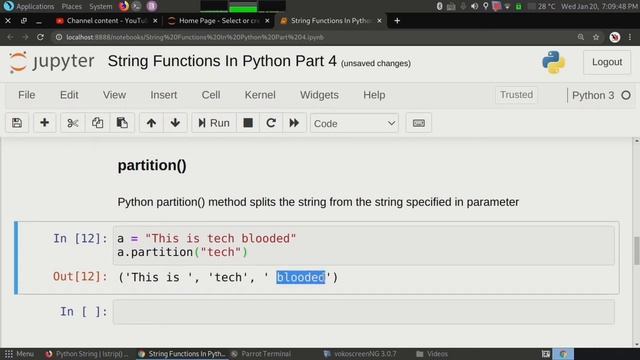640x360 pixels.
Task: Open the View menu
Action: pyautogui.click(x=114, y=95)
